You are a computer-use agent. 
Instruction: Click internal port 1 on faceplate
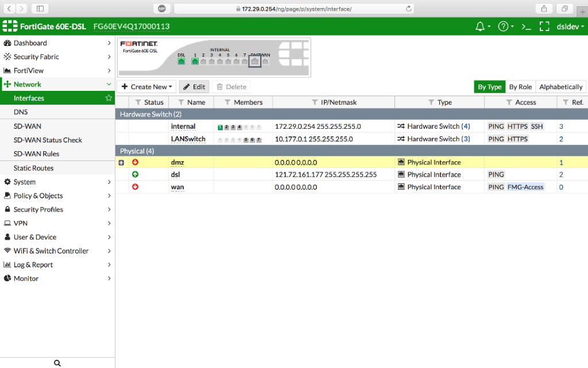pyautogui.click(x=195, y=61)
